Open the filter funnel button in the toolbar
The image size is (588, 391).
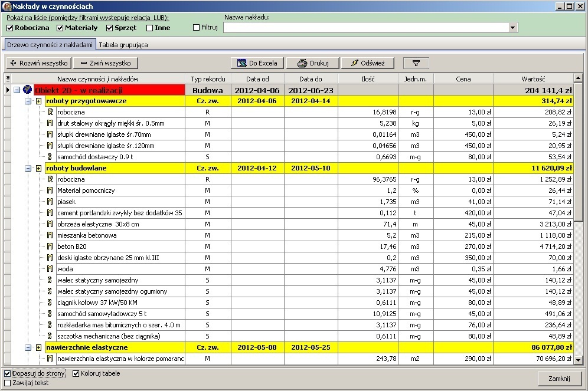(x=416, y=63)
